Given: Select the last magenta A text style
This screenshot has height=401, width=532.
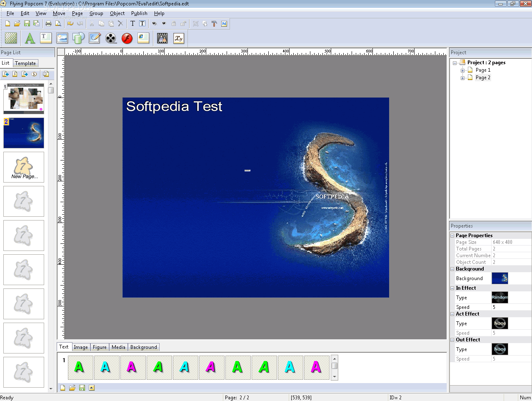Looking at the screenshot, I should pos(317,367).
